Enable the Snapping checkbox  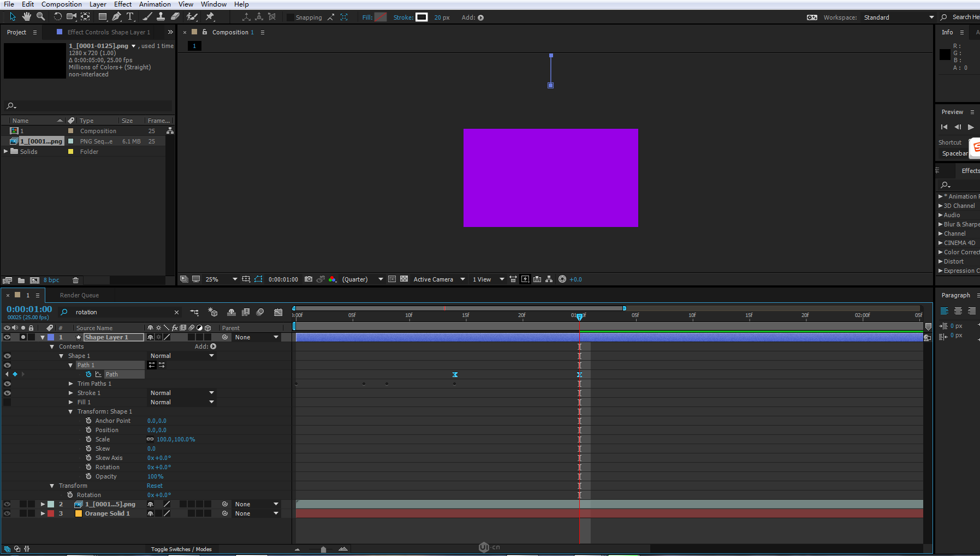(290, 17)
